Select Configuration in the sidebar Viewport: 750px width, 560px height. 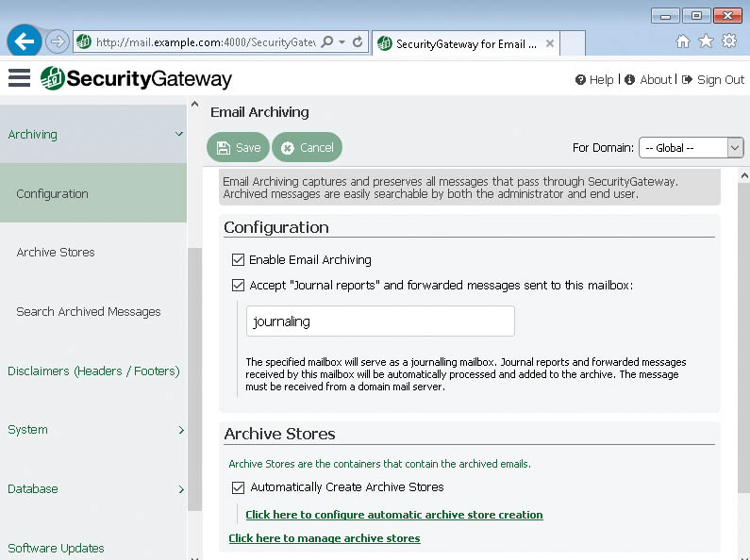(93, 193)
